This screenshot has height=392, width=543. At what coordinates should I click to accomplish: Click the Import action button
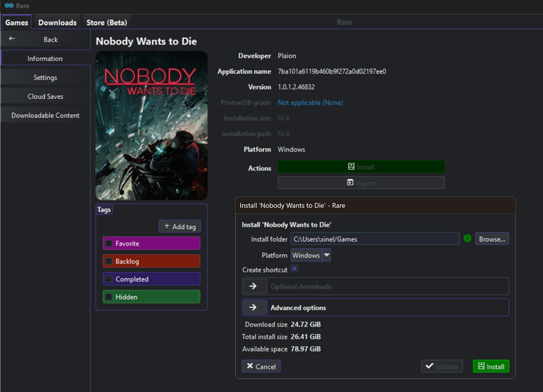tap(361, 183)
